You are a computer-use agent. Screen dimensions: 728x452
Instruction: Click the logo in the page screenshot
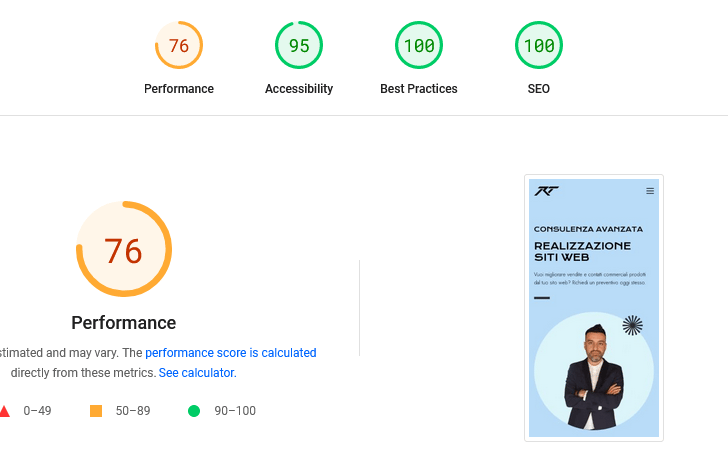546,191
